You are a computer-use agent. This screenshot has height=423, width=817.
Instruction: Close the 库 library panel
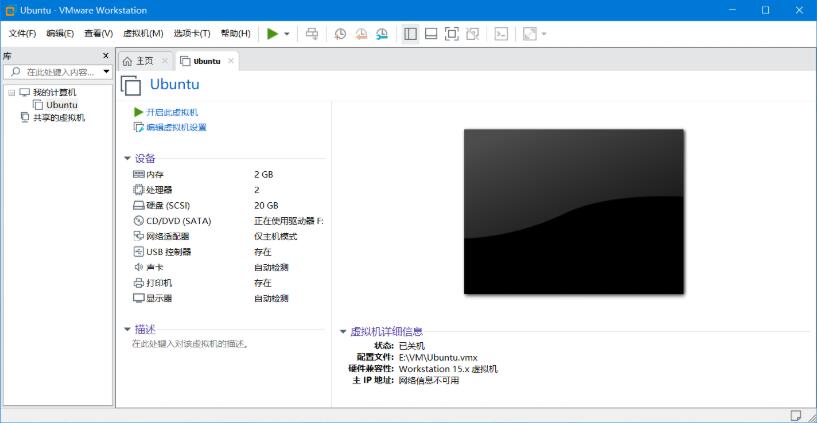tap(106, 56)
